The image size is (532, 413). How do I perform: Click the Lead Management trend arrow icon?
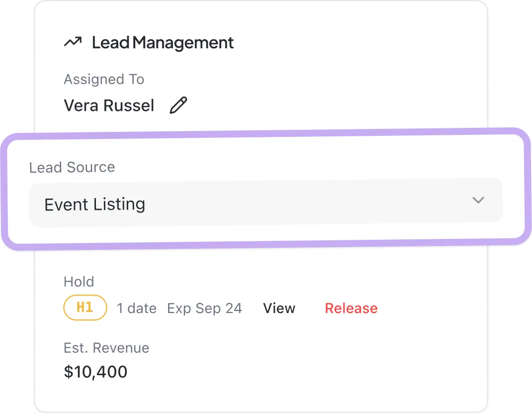point(73,42)
